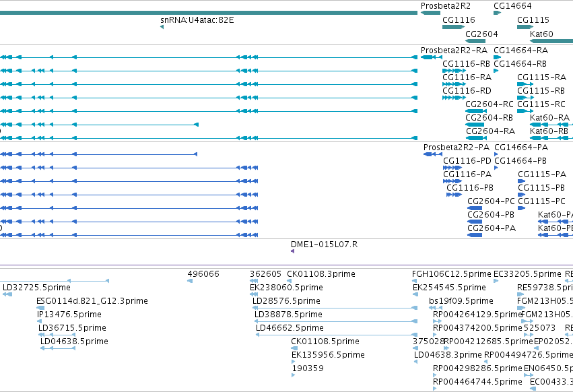Viewport: 573px width, 392px height.
Task: Select EST EK135956.5prime
Action: pos(293,362)
